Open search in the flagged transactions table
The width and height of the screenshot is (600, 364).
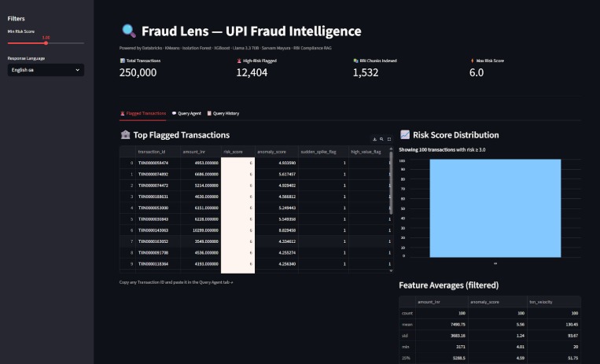381,139
